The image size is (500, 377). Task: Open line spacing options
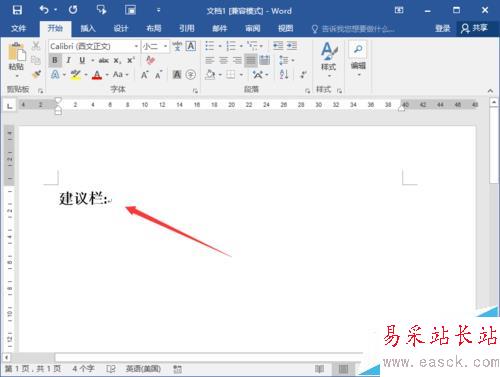(286, 60)
